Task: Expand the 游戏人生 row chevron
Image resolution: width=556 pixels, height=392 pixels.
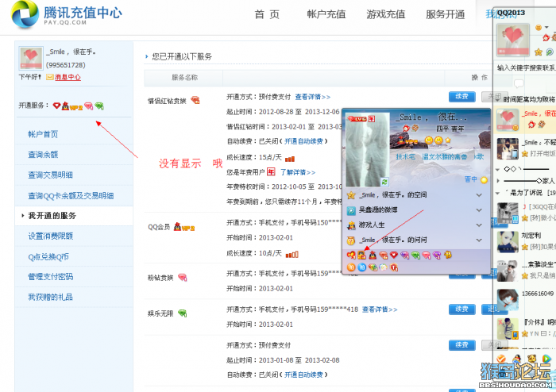Action: (479, 225)
